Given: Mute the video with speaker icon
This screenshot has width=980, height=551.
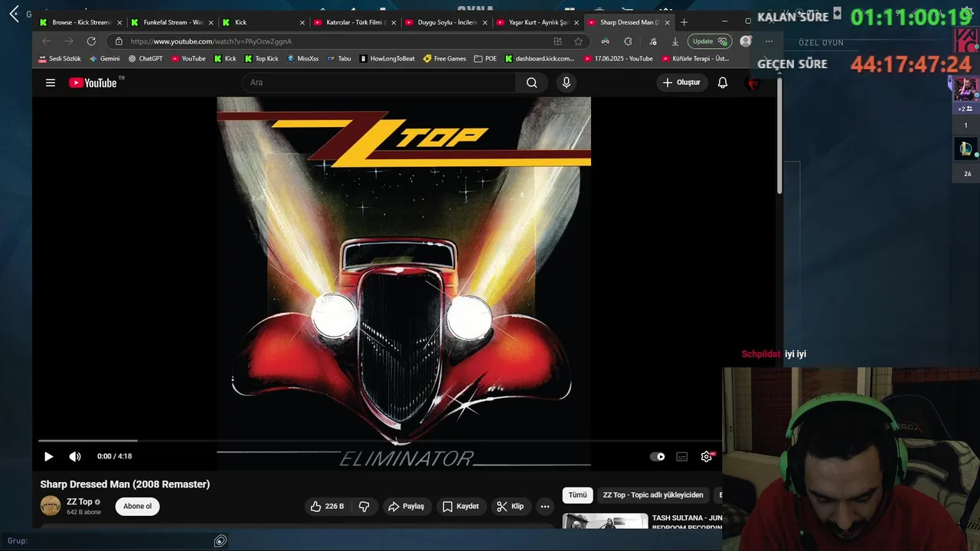Looking at the screenshot, I should point(75,457).
